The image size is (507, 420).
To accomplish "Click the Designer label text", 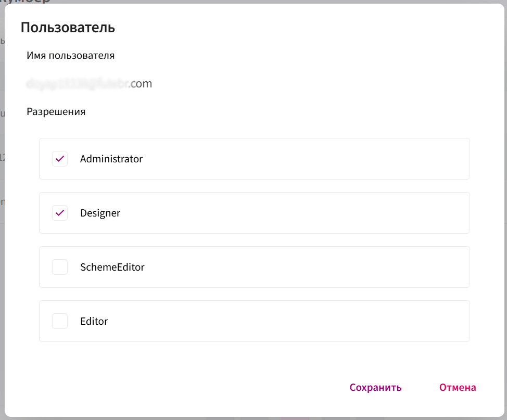I will (x=100, y=213).
